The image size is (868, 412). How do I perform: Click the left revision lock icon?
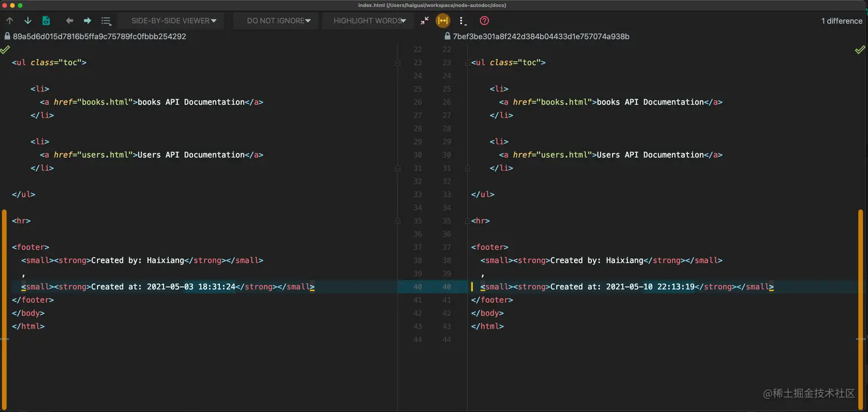7,36
